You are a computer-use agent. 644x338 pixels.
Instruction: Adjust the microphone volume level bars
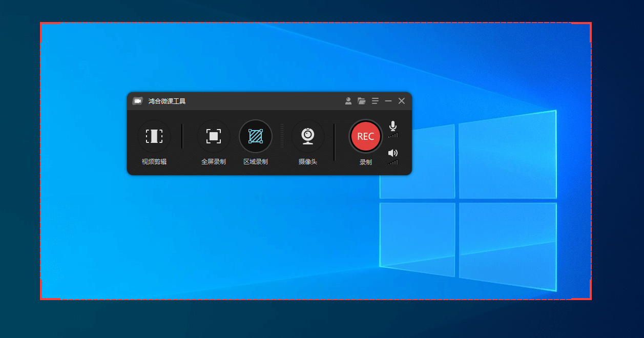[x=393, y=135]
